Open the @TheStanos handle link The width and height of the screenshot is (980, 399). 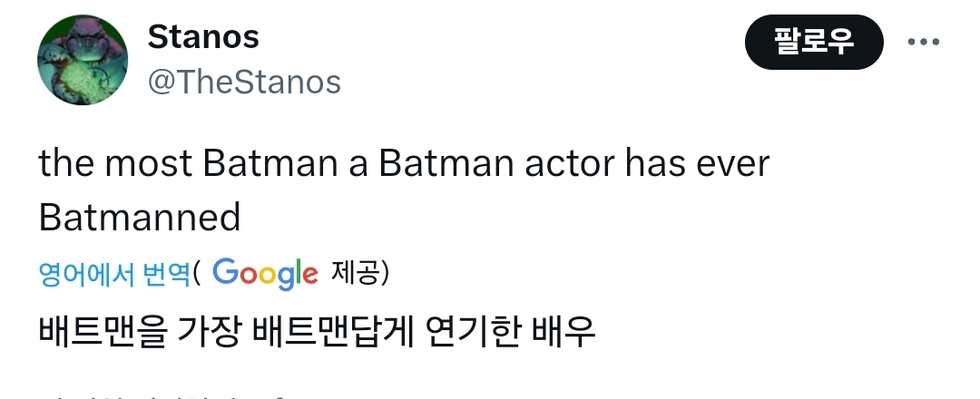[x=243, y=83]
